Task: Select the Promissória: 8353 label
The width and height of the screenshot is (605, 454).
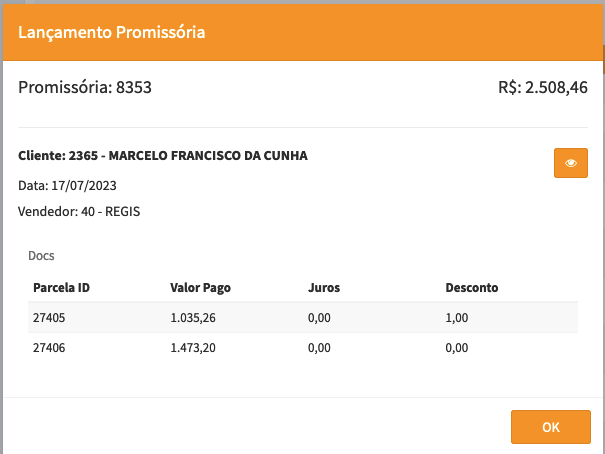Action: coord(85,88)
